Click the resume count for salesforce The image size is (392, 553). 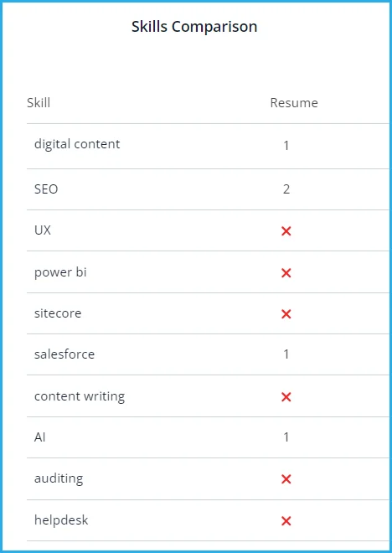point(286,354)
